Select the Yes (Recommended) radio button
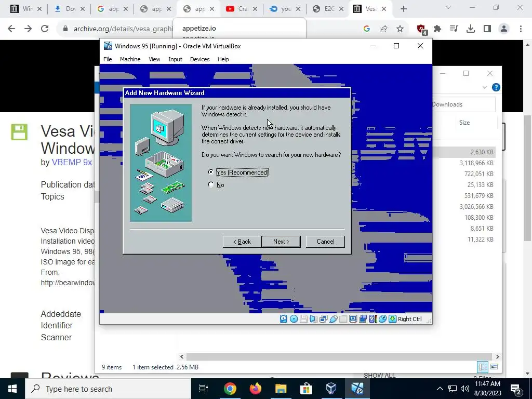Image resolution: width=532 pixels, height=399 pixels. coord(211,172)
